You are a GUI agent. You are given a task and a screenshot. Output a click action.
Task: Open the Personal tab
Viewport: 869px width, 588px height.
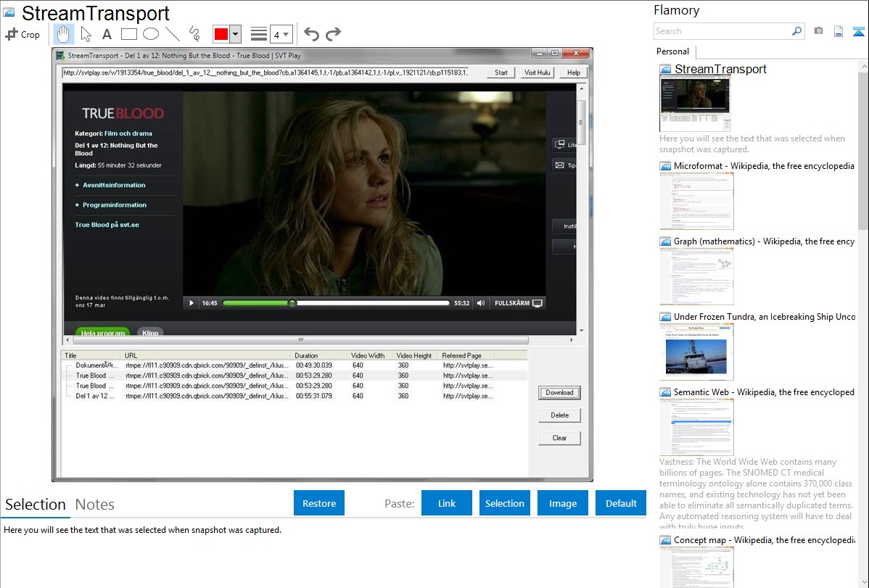click(x=672, y=51)
